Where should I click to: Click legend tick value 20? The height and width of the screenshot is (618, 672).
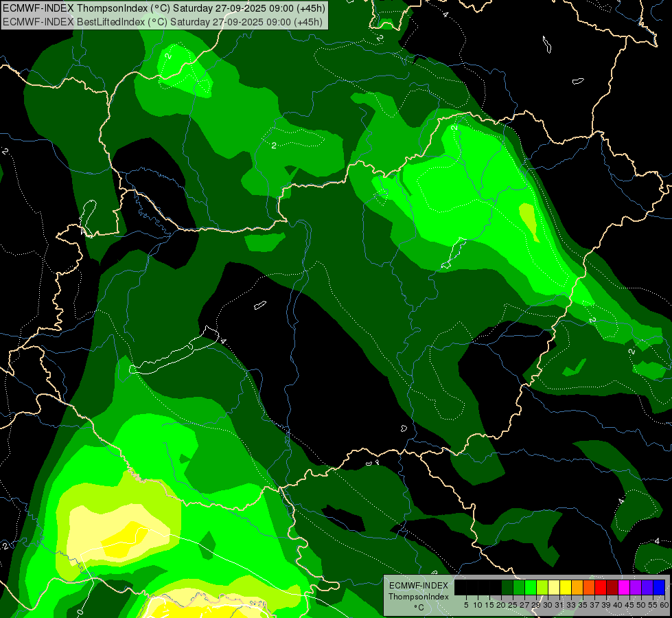(x=501, y=605)
